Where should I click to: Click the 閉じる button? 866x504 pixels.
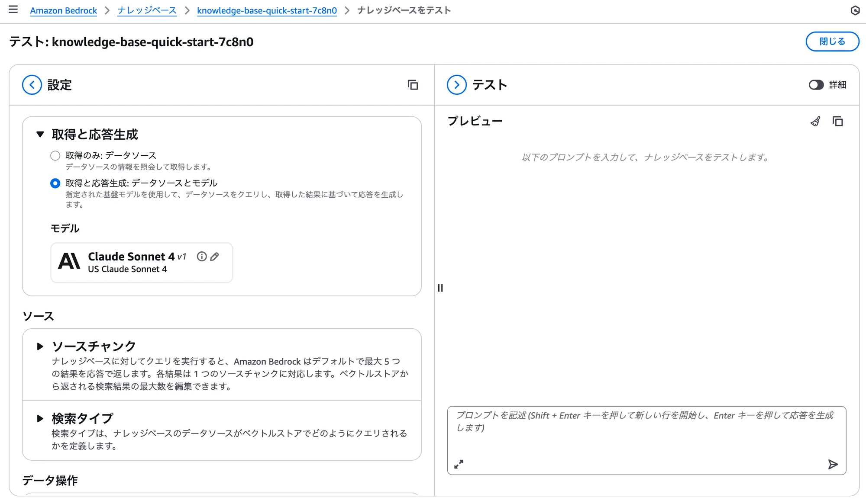[832, 41]
